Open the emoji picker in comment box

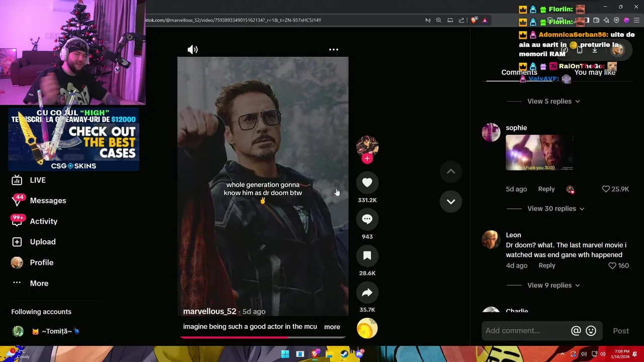coord(591,330)
